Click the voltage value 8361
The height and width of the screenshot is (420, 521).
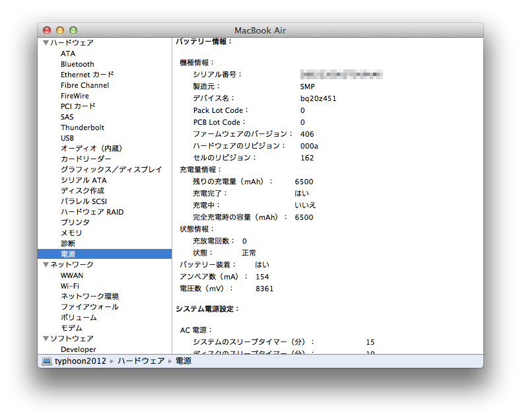[265, 289]
